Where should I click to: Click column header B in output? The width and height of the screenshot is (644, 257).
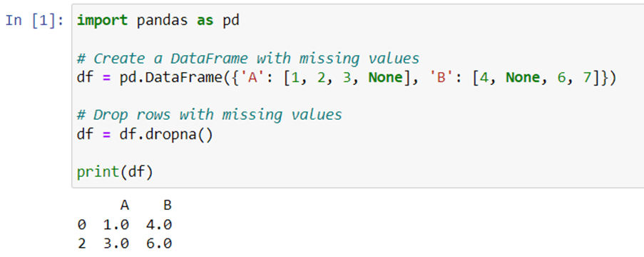[167, 205]
